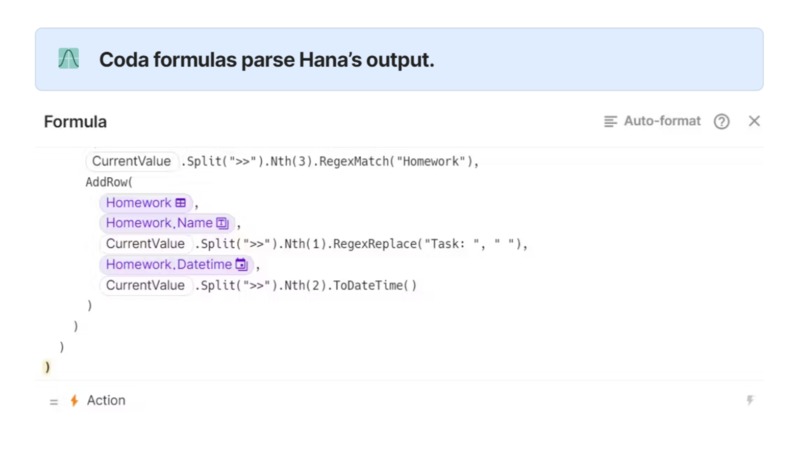Click CurrentValue chip before RegexMatch
Viewport: 806px width, 453px height.
click(x=132, y=161)
